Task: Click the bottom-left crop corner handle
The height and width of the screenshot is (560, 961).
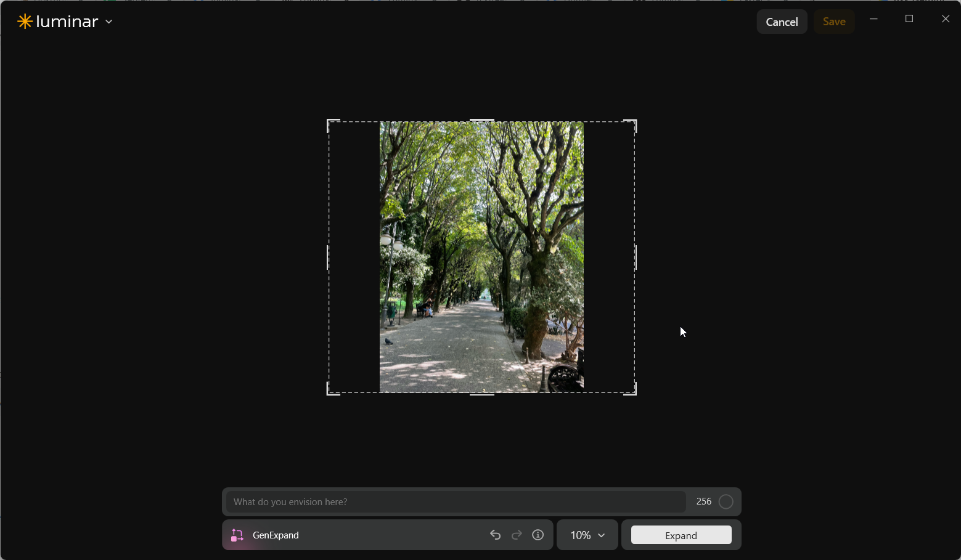Action: point(332,389)
